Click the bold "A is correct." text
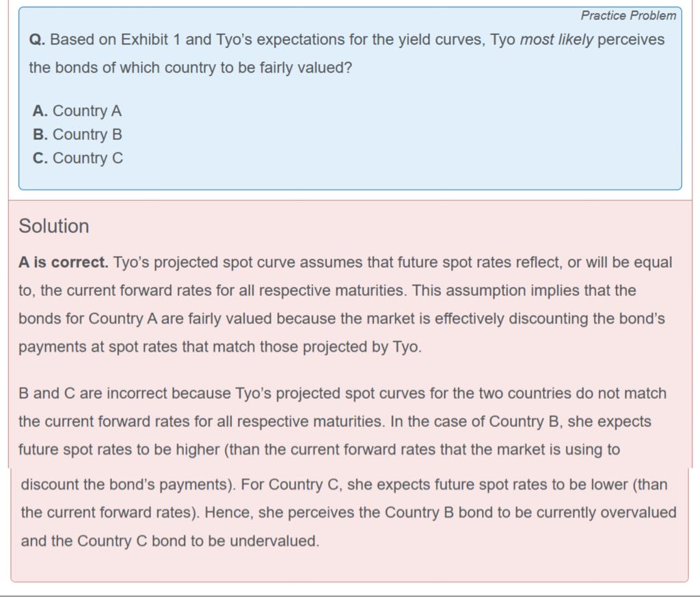 63,262
